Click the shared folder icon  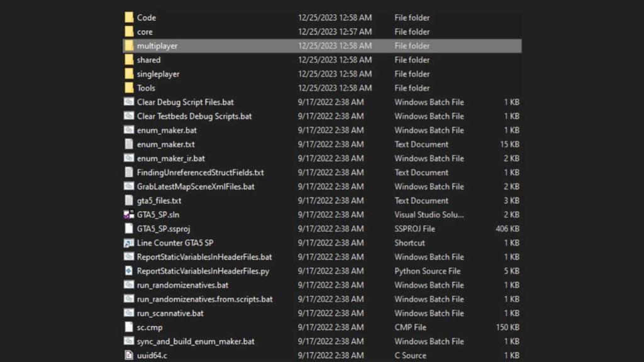pyautogui.click(x=129, y=60)
